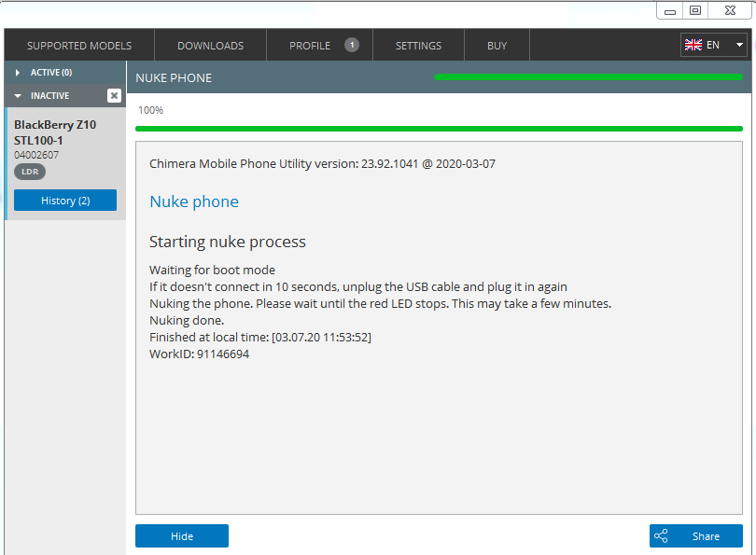Click the Hide button
This screenshot has width=756, height=555.
[182, 535]
